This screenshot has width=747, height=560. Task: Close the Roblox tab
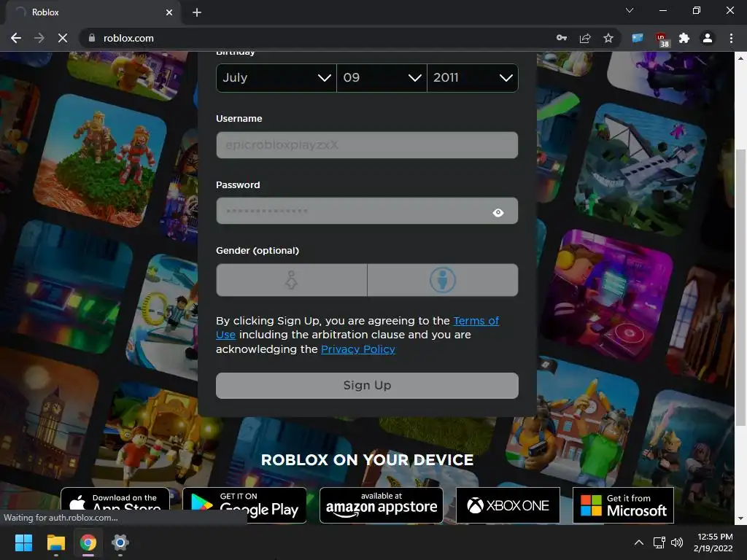[169, 12]
